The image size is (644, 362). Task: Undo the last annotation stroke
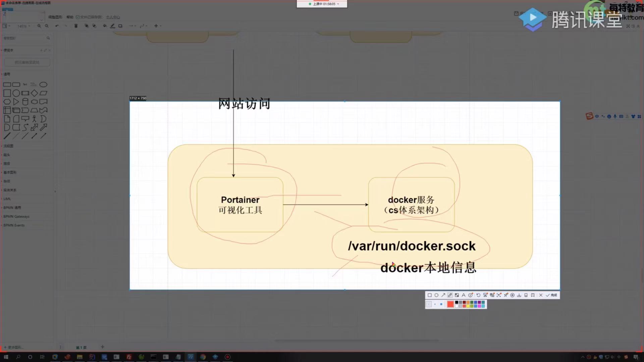[x=478, y=295]
